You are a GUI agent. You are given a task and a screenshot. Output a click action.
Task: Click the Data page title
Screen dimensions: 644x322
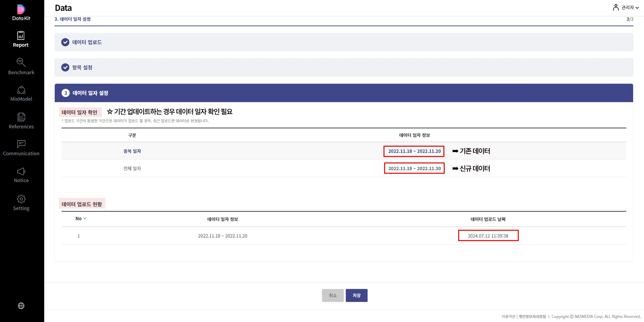pyautogui.click(x=63, y=8)
